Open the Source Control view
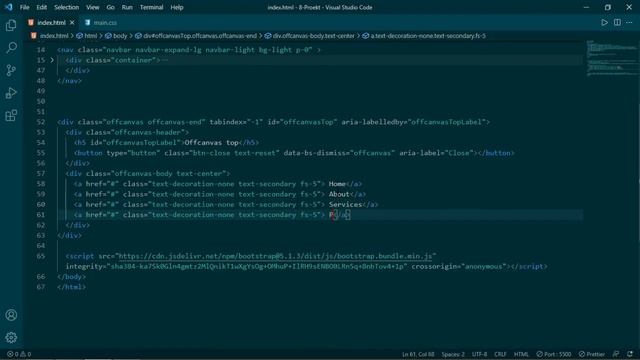 point(11,70)
